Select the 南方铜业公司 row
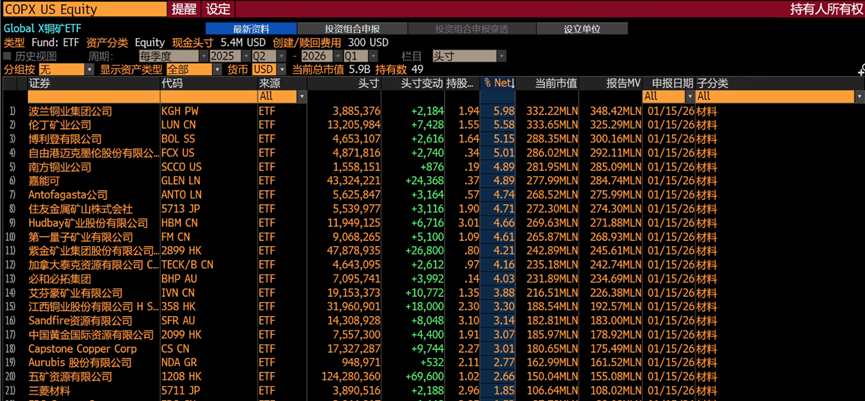The height and width of the screenshot is (401, 865). tap(433, 167)
